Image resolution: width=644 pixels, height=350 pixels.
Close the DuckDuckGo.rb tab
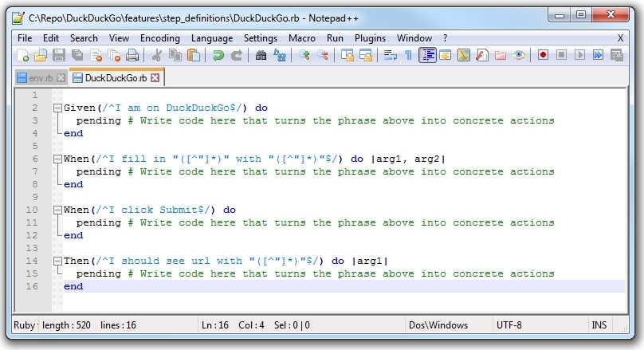pyautogui.click(x=155, y=78)
